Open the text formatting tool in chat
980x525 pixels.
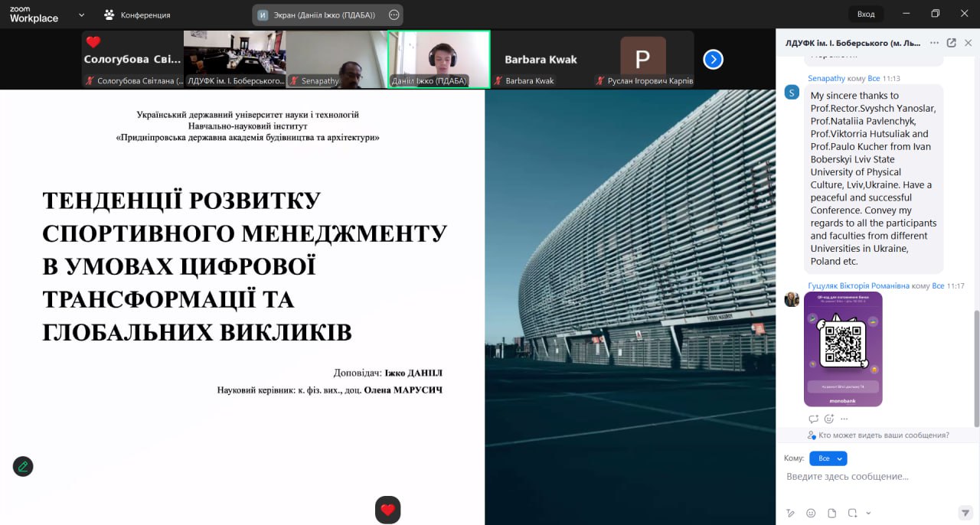point(790,513)
